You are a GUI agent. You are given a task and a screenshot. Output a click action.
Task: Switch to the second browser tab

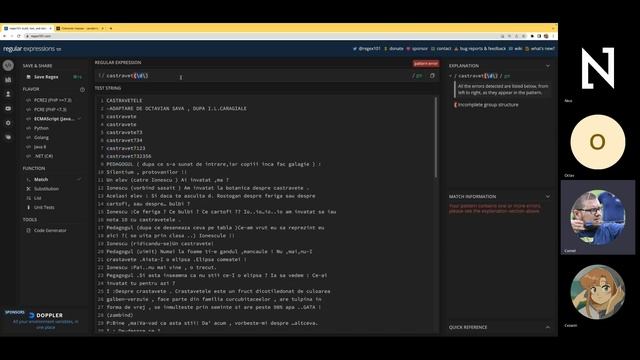pos(80,29)
